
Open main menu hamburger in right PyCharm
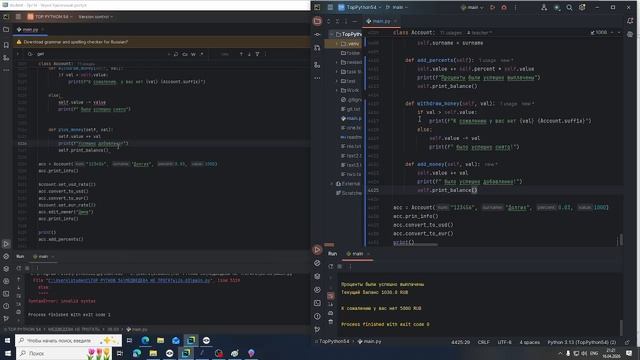click(330, 7)
